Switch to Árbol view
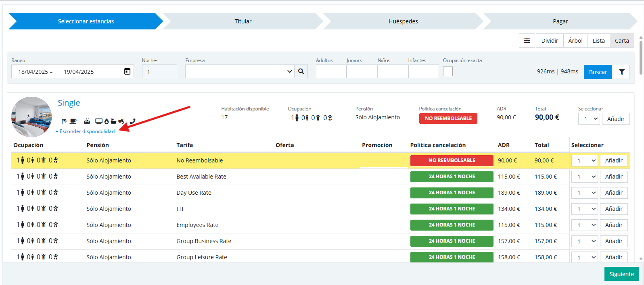The width and height of the screenshot is (644, 285). pos(575,41)
